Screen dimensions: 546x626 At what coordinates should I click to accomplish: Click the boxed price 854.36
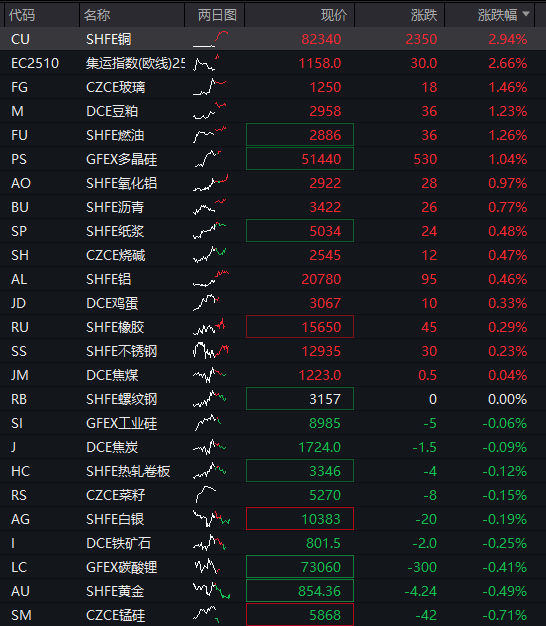(300, 590)
